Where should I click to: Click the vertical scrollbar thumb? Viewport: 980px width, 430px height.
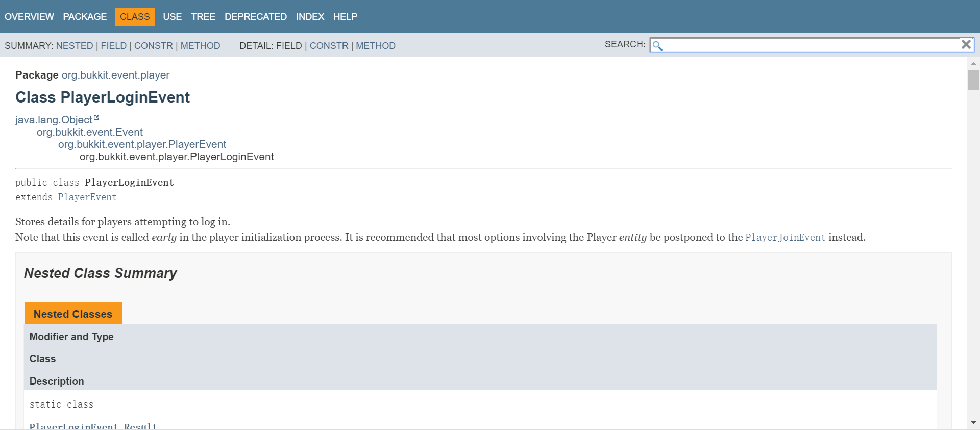coord(973,80)
